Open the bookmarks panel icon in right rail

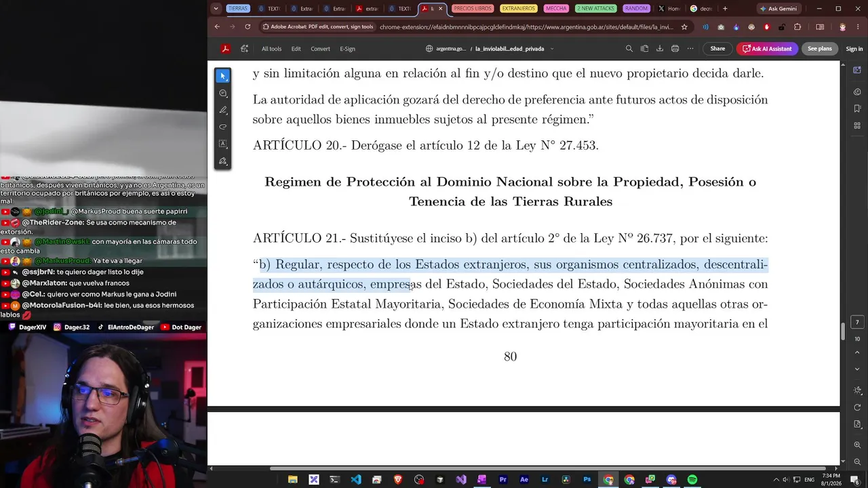point(857,108)
